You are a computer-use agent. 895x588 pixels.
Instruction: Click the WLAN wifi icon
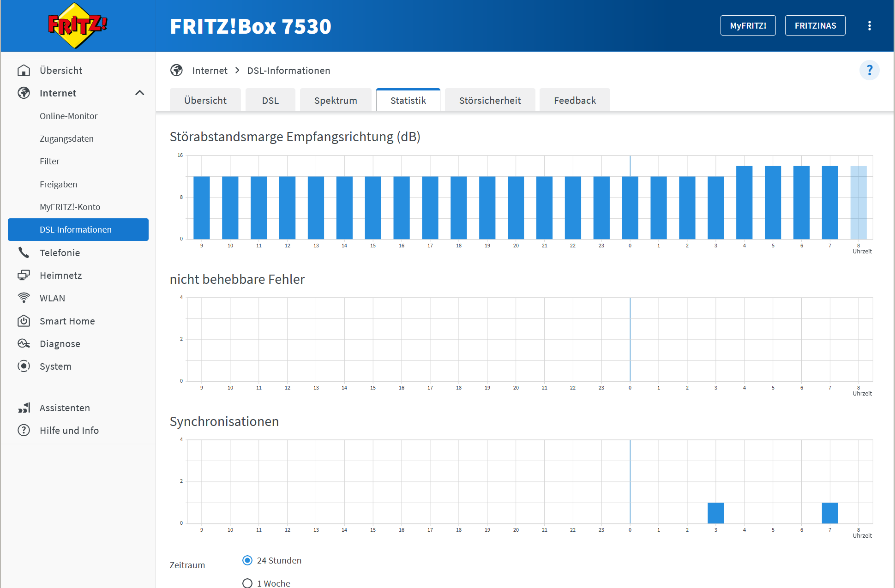point(24,298)
